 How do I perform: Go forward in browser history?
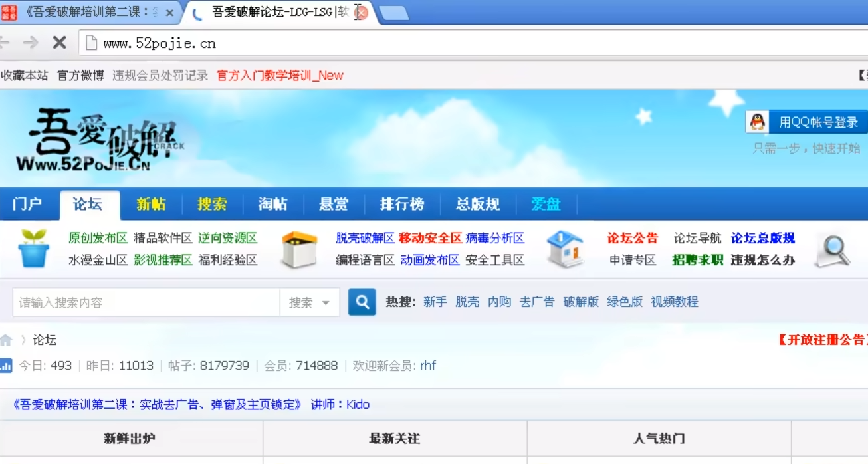31,43
